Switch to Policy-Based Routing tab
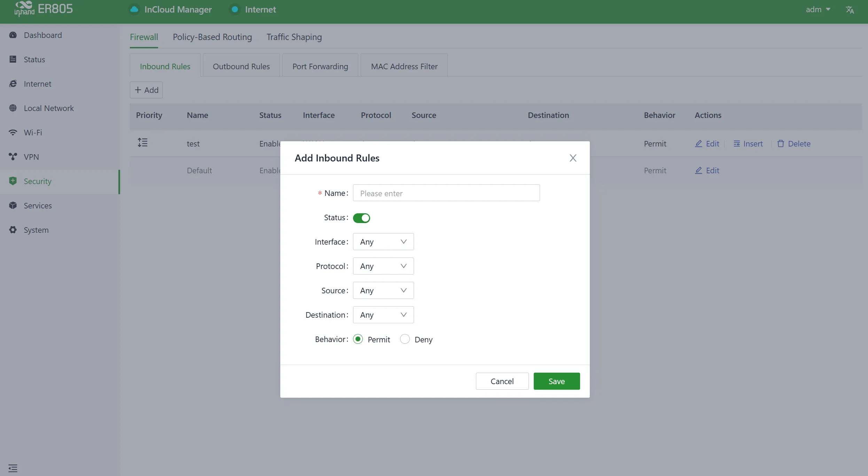Viewport: 868px width, 476px height. (212, 37)
